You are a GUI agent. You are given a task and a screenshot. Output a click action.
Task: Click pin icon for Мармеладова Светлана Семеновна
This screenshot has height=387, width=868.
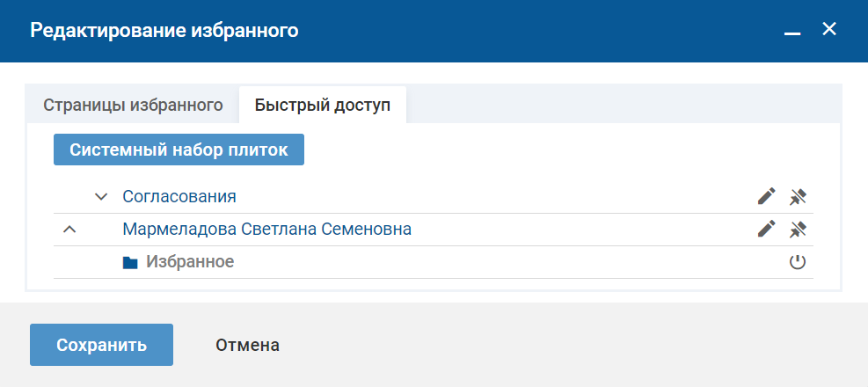point(798,230)
